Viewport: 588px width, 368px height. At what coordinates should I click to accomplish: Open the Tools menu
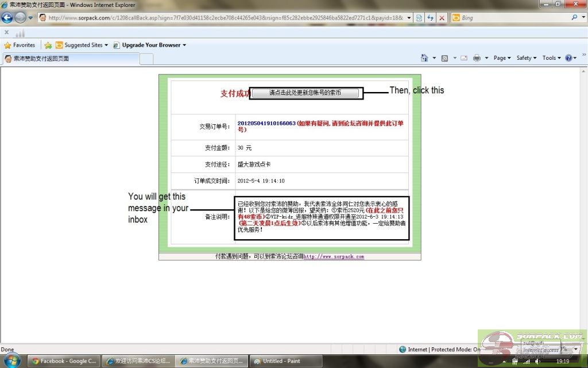tap(551, 58)
